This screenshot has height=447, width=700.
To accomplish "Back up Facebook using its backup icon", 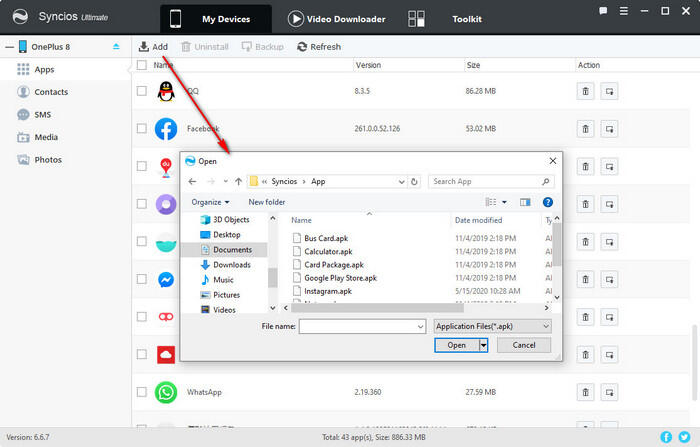I will click(609, 129).
